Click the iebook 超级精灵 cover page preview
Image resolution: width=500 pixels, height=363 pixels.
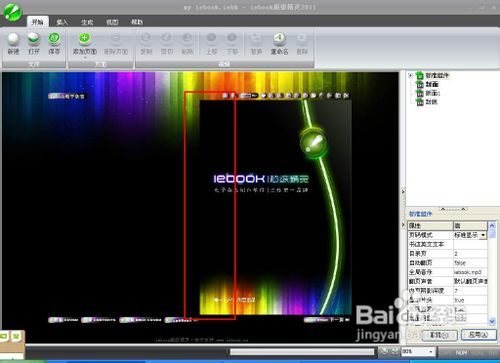[x=275, y=207]
